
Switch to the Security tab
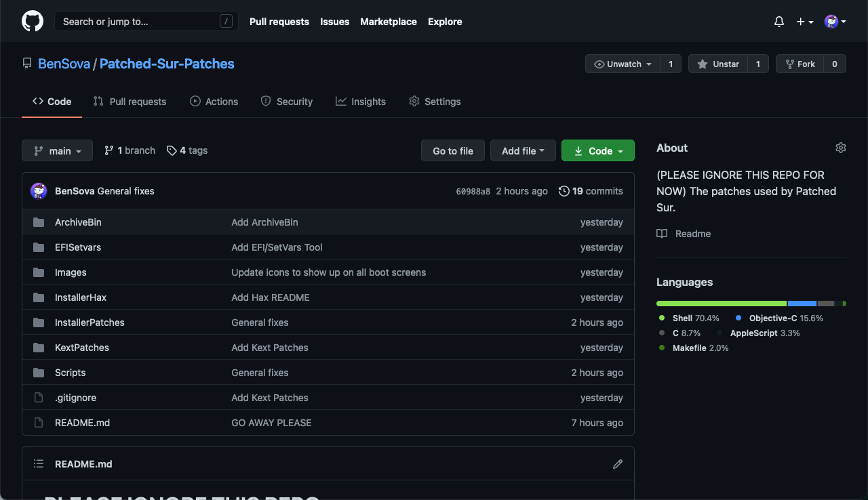click(286, 102)
